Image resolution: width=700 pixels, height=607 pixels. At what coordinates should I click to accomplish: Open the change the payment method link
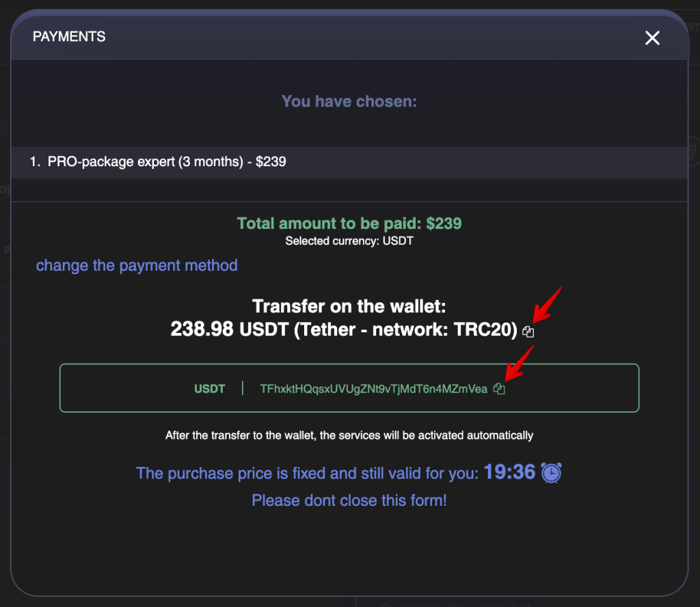coord(137,265)
